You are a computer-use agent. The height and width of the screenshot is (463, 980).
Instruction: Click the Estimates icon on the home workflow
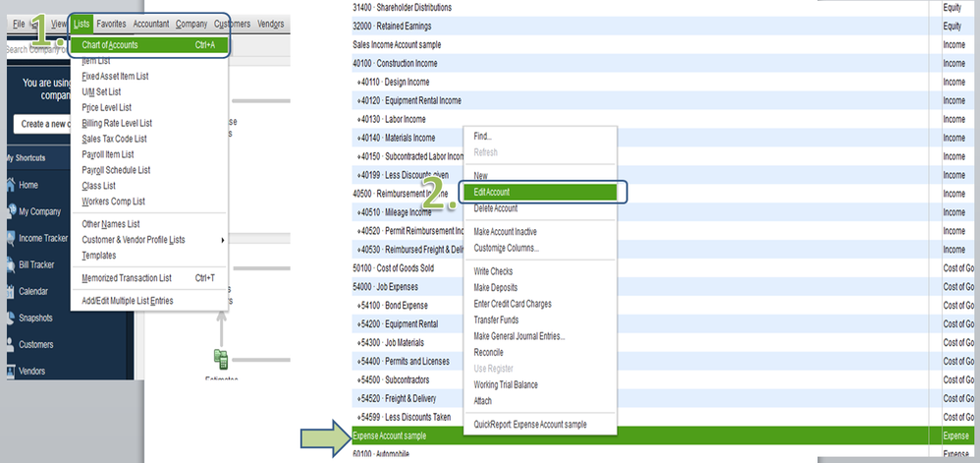tap(221, 359)
